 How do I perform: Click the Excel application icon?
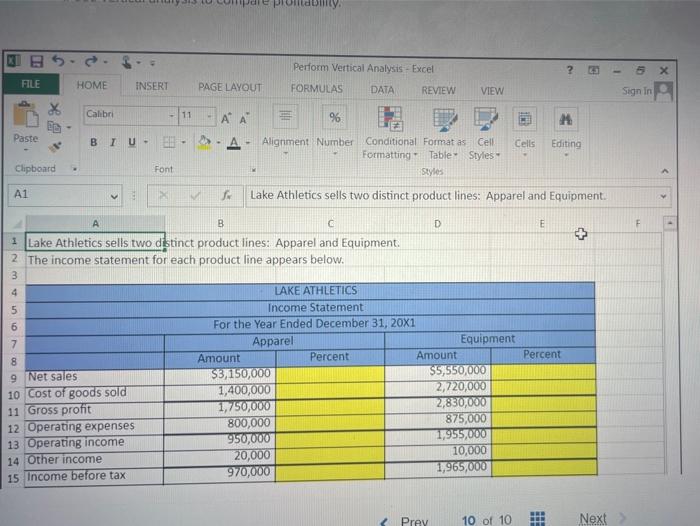tap(13, 60)
